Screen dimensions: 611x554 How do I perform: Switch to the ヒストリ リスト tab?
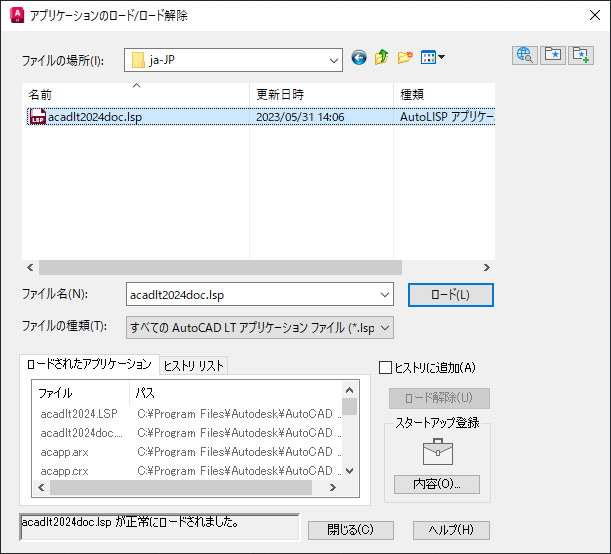coord(194,365)
